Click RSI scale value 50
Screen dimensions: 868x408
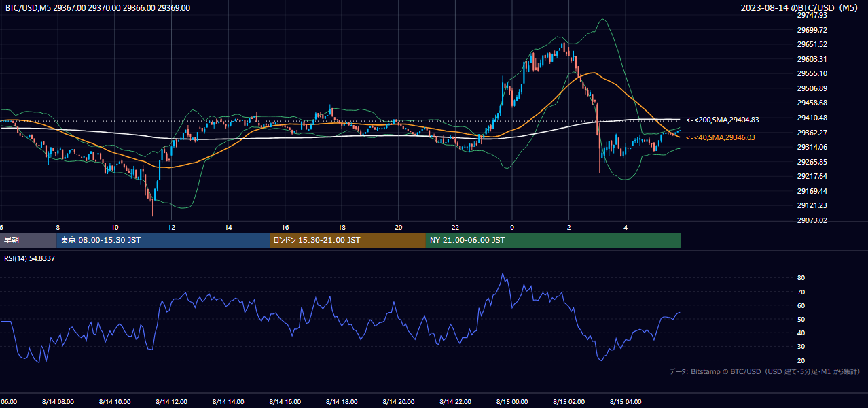[801, 319]
